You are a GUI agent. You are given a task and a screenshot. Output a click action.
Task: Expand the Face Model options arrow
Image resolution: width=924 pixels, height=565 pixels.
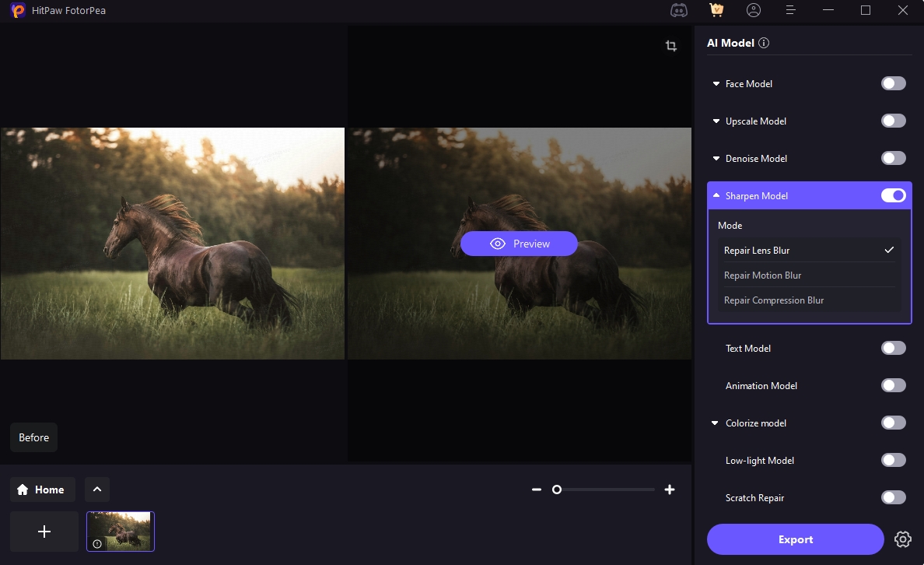716,84
